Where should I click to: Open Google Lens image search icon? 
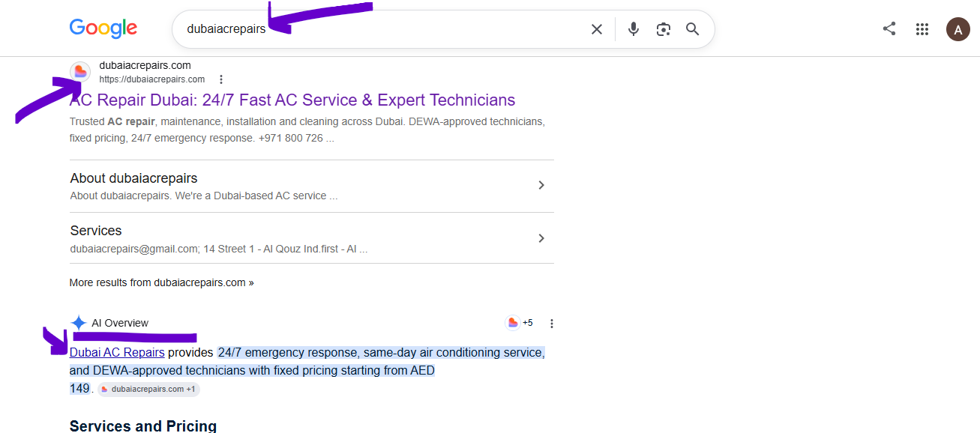pyautogui.click(x=663, y=29)
